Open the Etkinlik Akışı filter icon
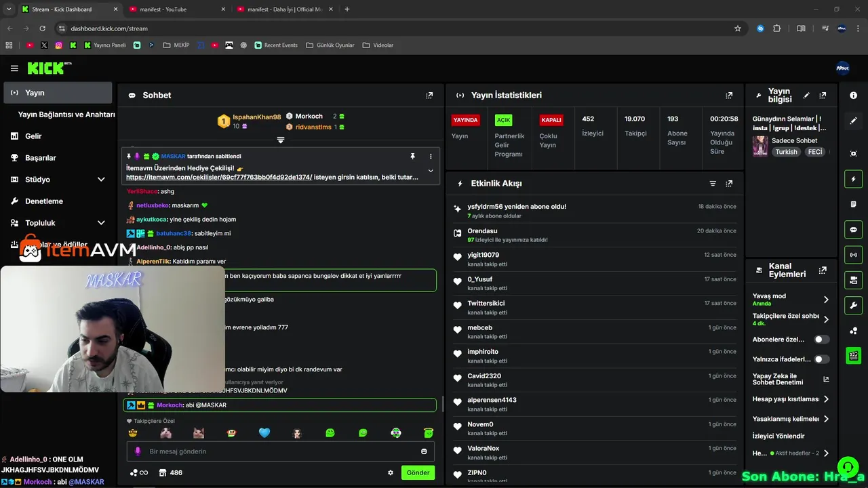868x488 pixels. (713, 184)
